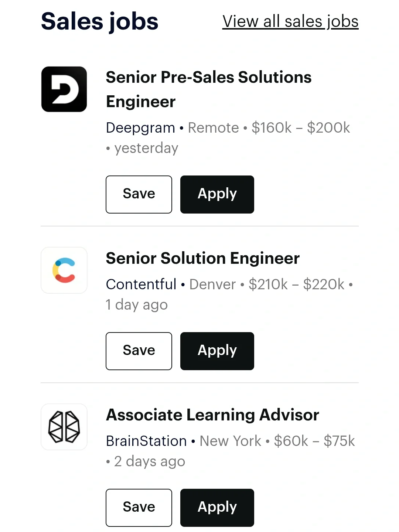This screenshot has width=399, height=532.
Task: Click the Denver location text
Action: click(212, 284)
